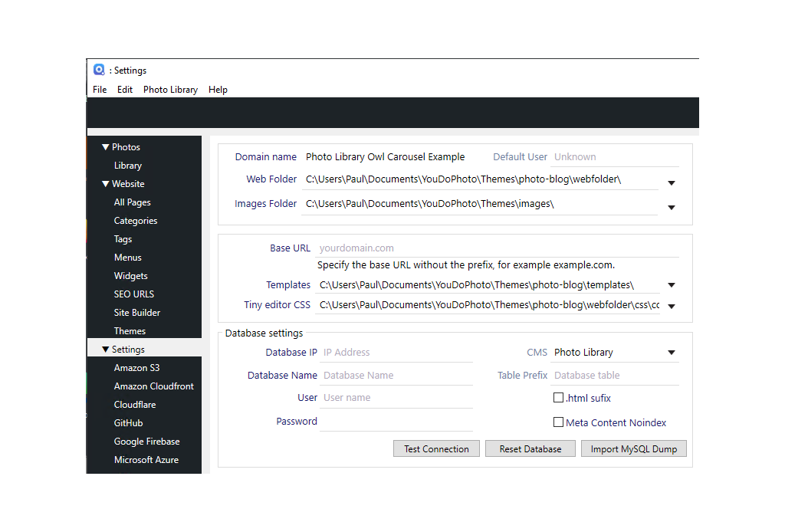Open Amazon Cloudfront settings
The height and width of the screenshot is (532, 785).
153,386
